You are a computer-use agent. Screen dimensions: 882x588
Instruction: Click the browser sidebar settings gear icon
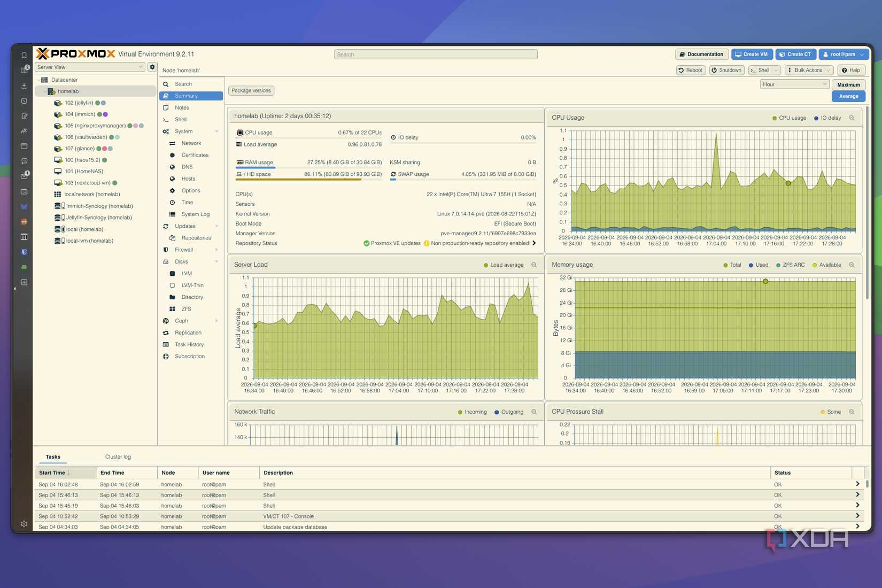[24, 524]
